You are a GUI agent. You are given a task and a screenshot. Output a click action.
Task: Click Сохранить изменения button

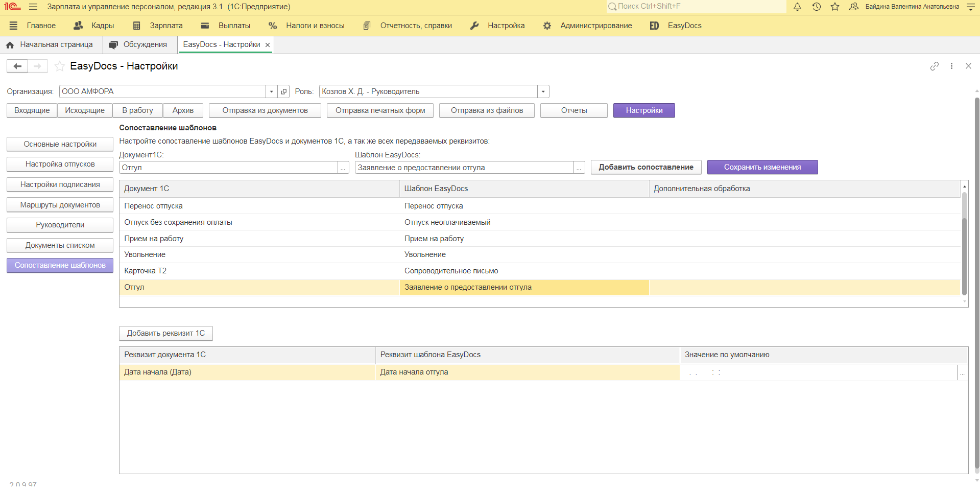pyautogui.click(x=762, y=167)
